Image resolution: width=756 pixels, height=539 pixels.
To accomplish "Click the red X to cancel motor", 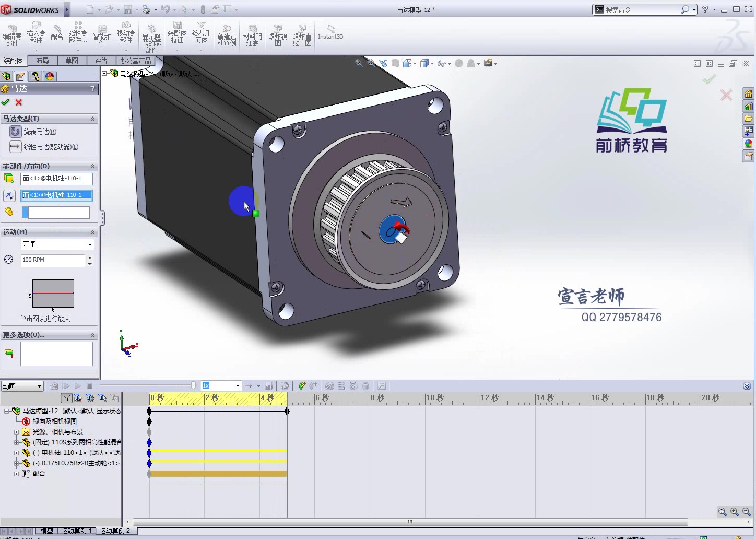I will [x=19, y=102].
